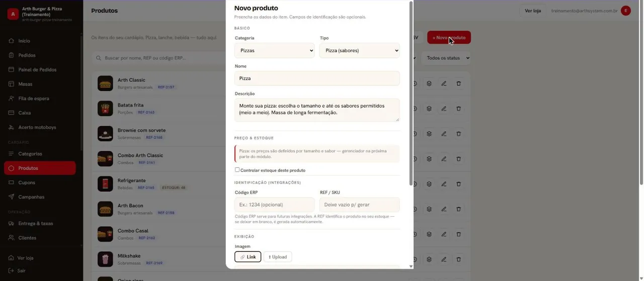Click the Início home icon in sidebar
The height and width of the screenshot is (281, 644).
(x=11, y=41)
